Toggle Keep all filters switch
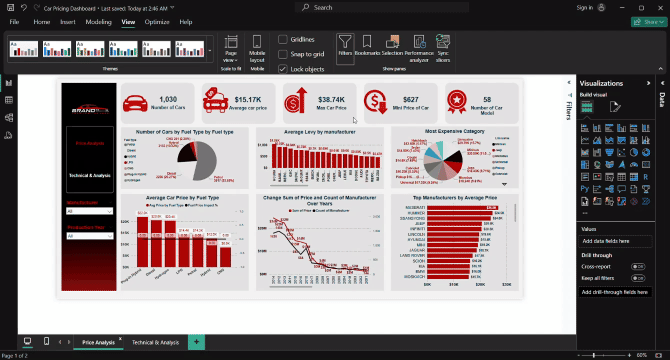This screenshot has width=670, height=360. [x=638, y=278]
